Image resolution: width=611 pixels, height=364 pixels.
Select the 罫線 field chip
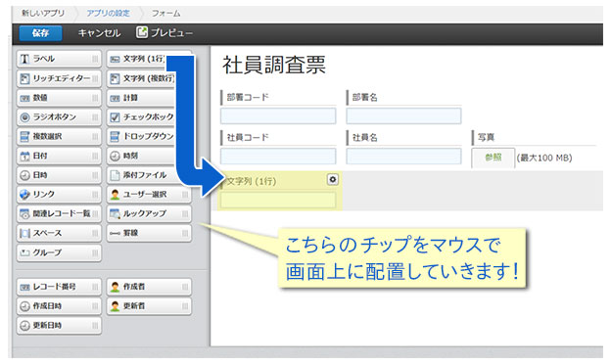tap(149, 233)
